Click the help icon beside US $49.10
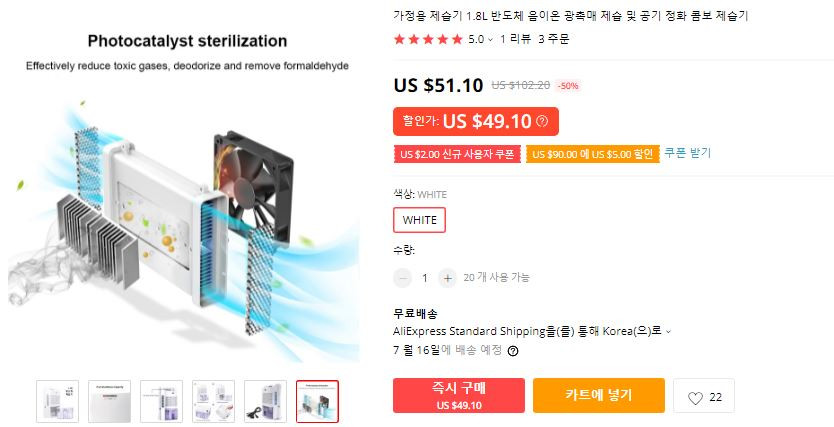Viewport: 834px width, 427px height. click(542, 121)
